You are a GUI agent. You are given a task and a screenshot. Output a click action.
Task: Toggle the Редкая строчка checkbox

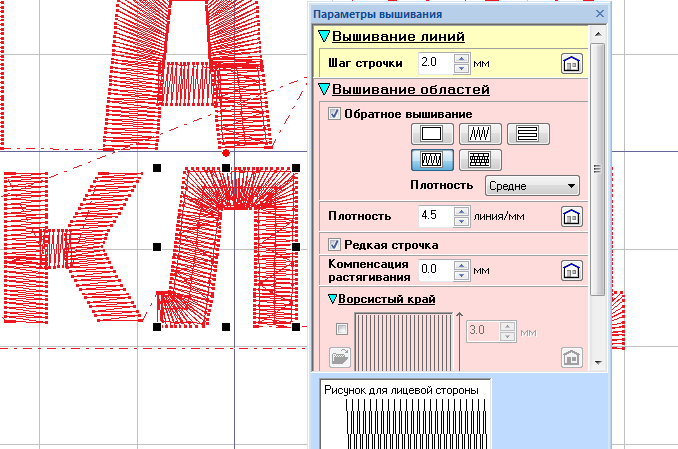point(335,244)
